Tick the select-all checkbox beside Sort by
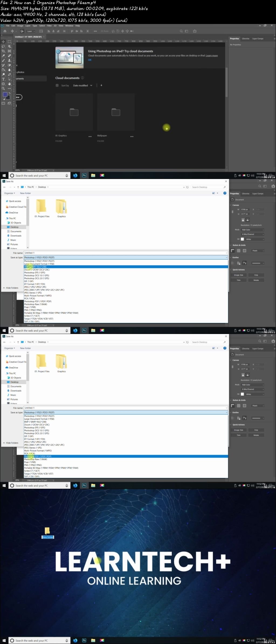276x644 pixels. point(57,85)
